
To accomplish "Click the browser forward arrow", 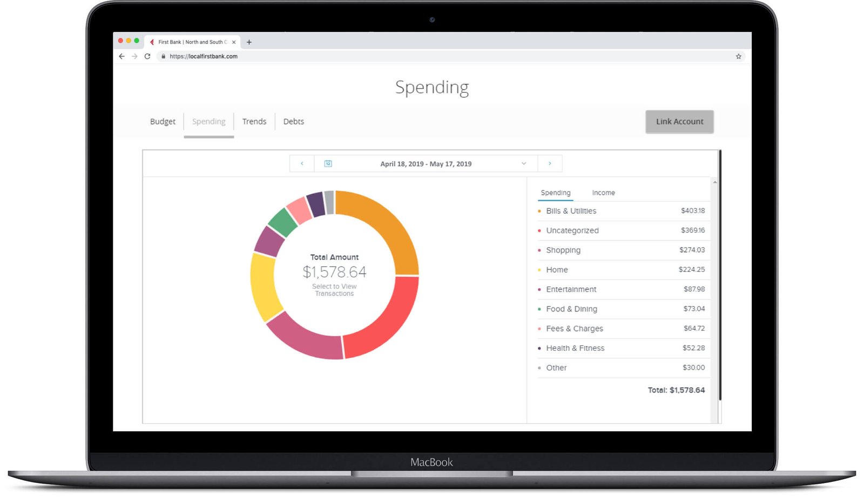I will 134,56.
